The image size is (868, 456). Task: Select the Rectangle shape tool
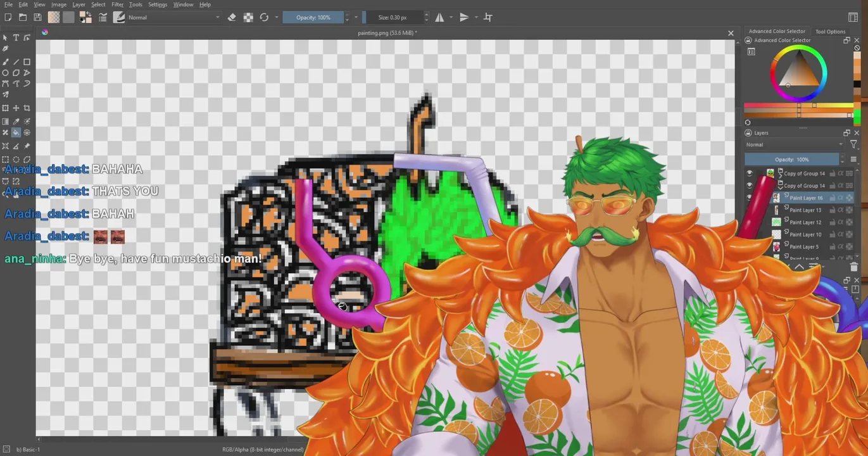[27, 62]
